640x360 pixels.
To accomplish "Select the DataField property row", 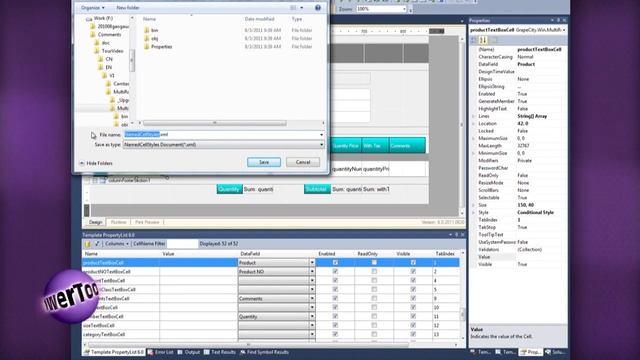I will coord(521,64).
